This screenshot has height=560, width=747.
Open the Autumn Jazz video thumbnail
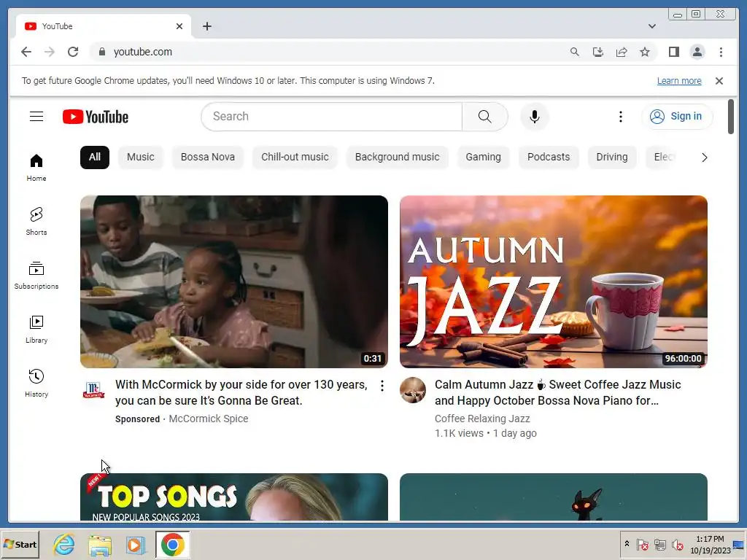coord(554,281)
